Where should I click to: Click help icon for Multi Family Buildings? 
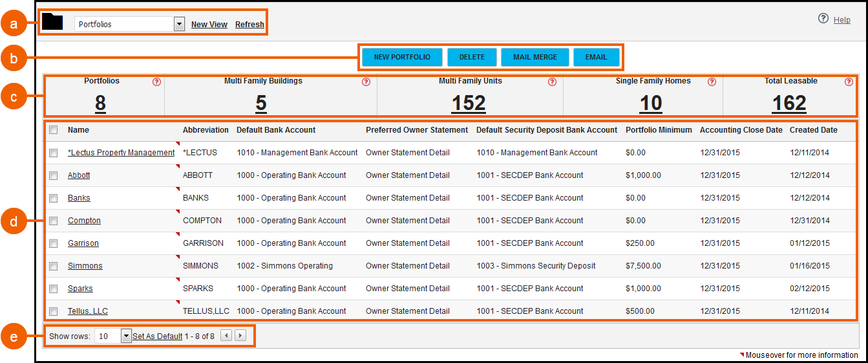click(366, 82)
